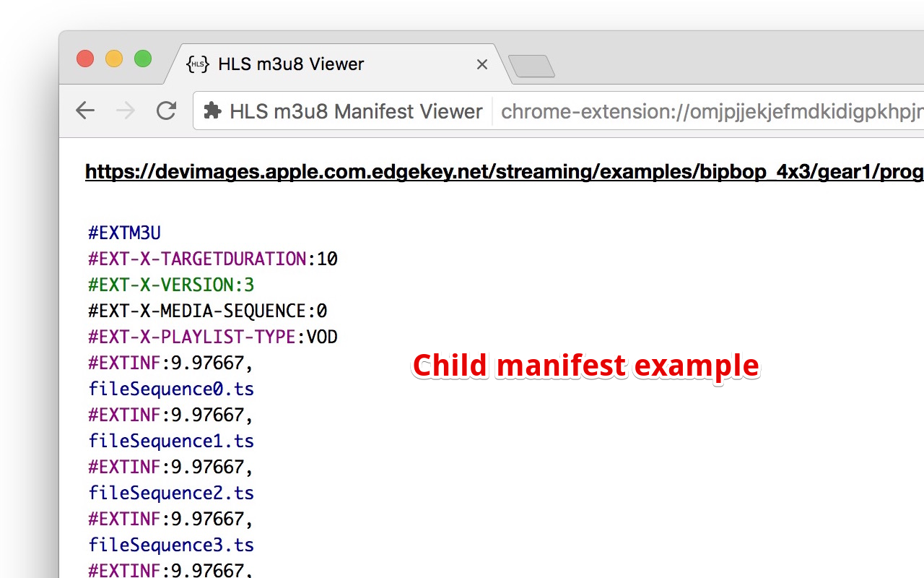Click the greyed forward navigation arrow
Image resolution: width=924 pixels, height=578 pixels.
tap(126, 111)
